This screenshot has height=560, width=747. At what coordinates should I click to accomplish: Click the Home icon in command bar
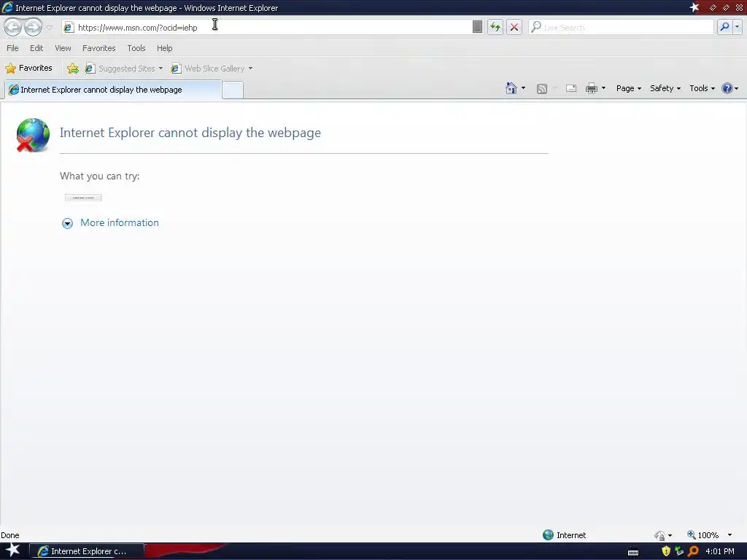coord(511,88)
